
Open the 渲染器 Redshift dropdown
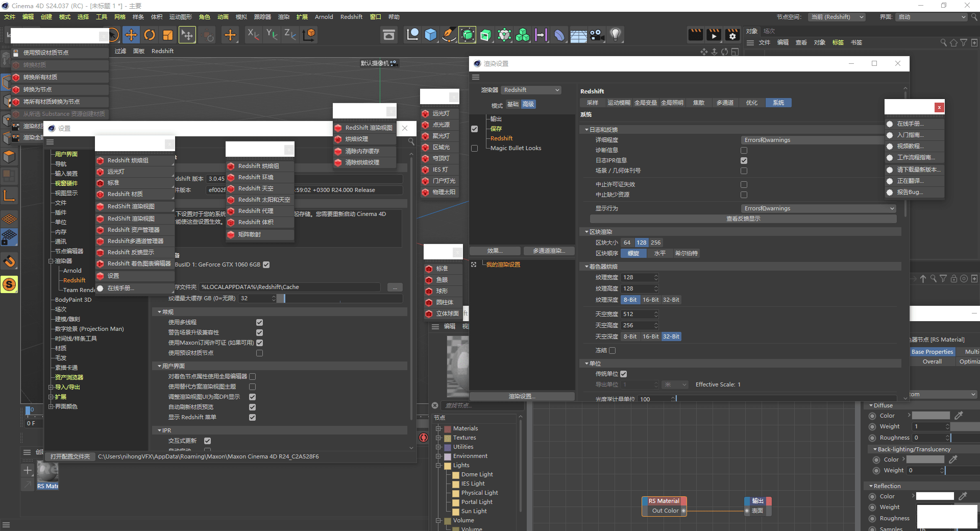coord(531,90)
